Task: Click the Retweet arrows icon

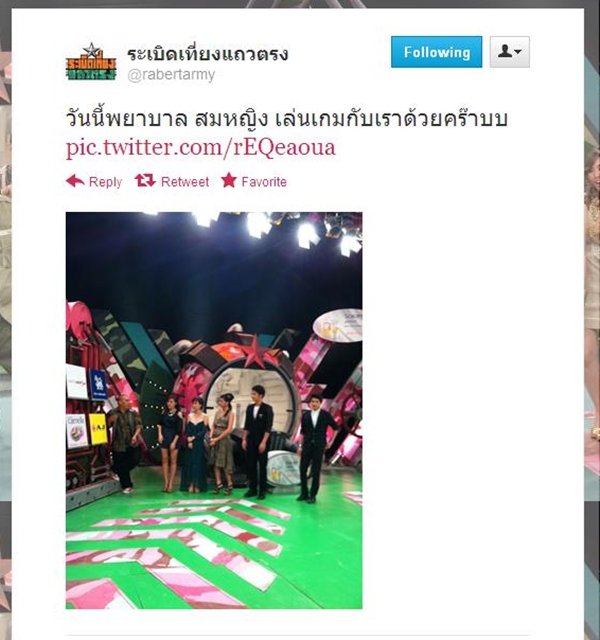Action: 145,180
